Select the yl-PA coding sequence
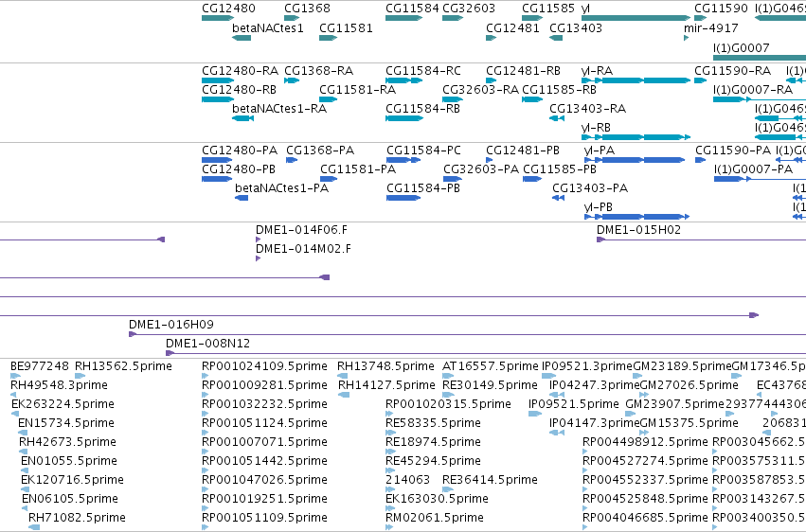Viewport: 806px width, 532px height. point(636,160)
